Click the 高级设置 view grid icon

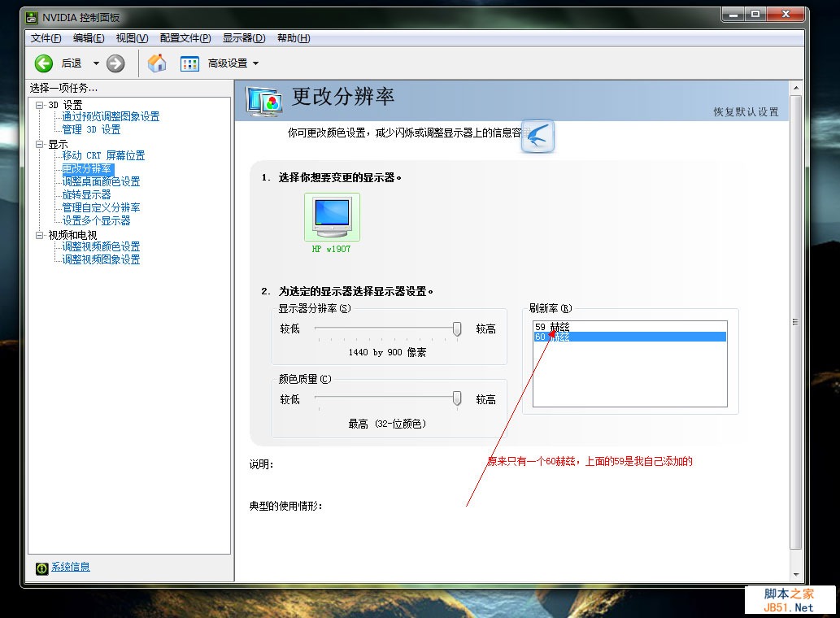point(189,63)
